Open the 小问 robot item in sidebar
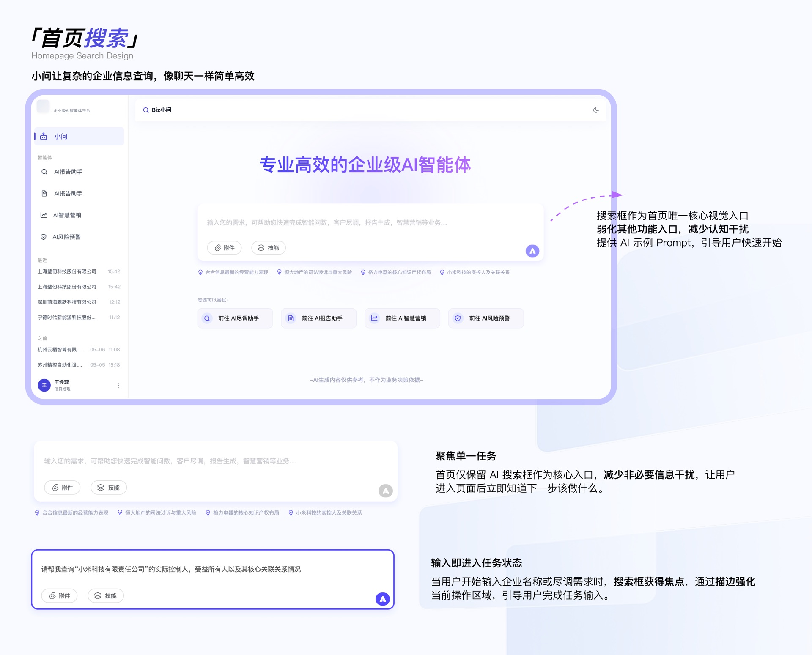Image resolution: width=812 pixels, height=655 pixels. pos(79,137)
